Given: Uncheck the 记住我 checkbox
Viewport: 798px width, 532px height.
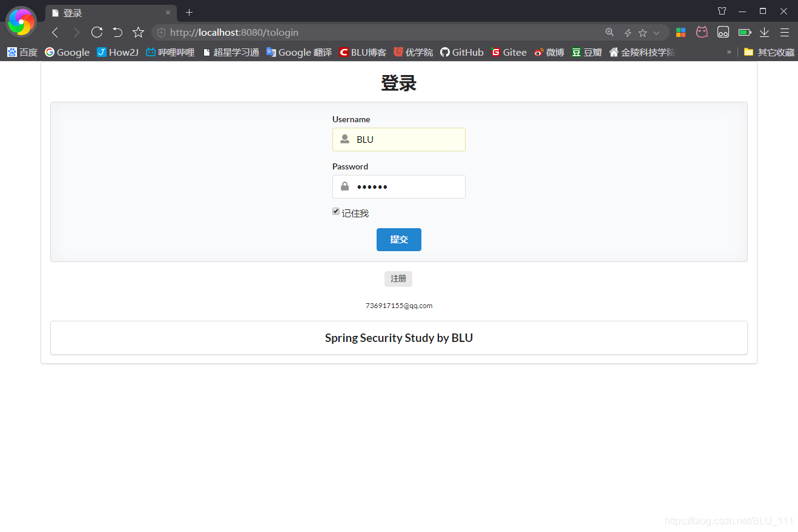Looking at the screenshot, I should pos(336,211).
